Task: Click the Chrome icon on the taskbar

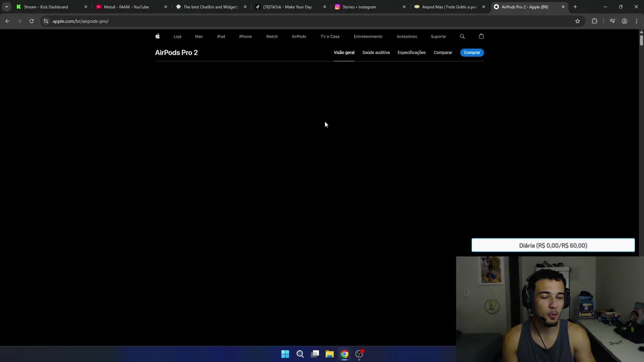Action: tap(344, 354)
